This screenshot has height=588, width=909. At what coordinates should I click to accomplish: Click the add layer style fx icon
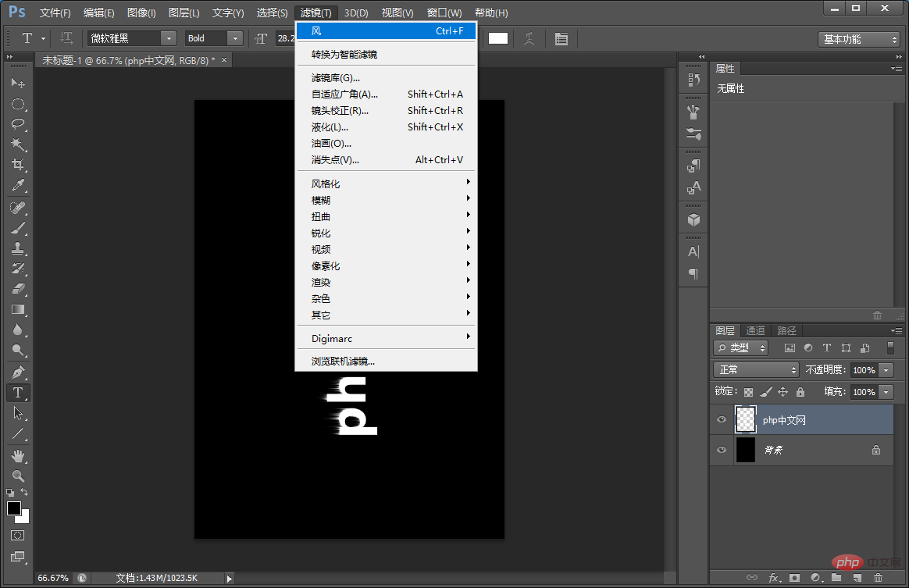[774, 578]
